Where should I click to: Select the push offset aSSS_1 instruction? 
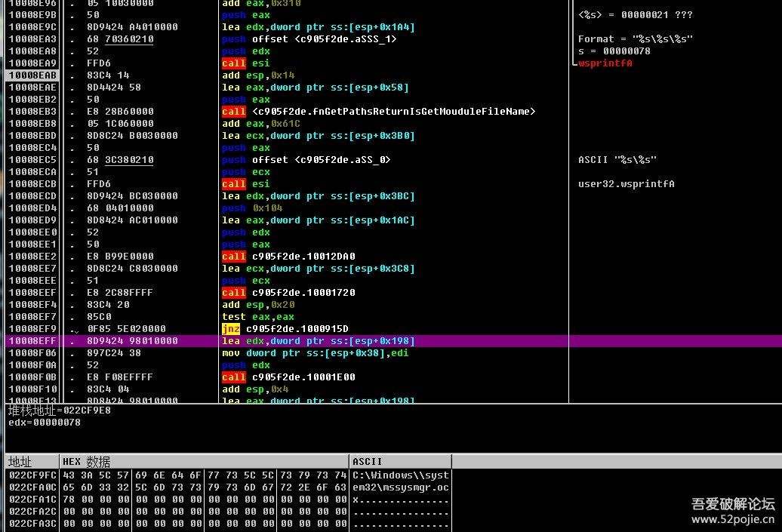point(309,39)
